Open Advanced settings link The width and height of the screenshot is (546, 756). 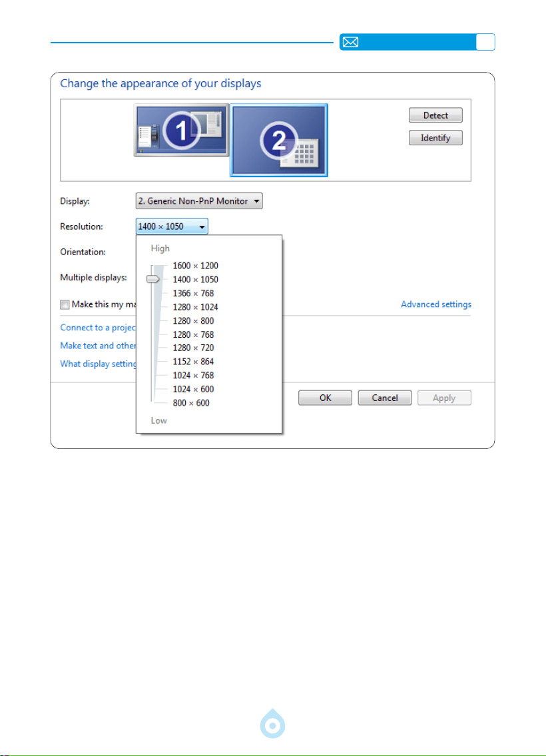click(x=436, y=304)
